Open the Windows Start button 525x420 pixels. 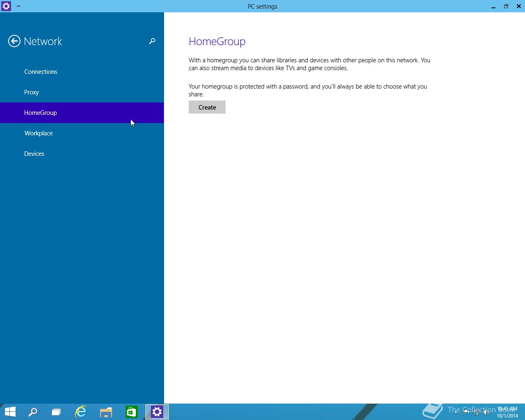10,412
